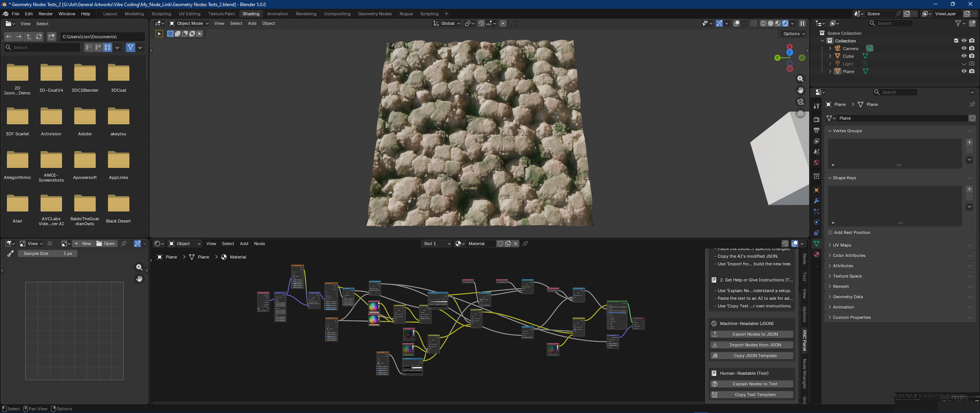Open the Render menu
Screen dimensions: 980x413
(x=46, y=14)
